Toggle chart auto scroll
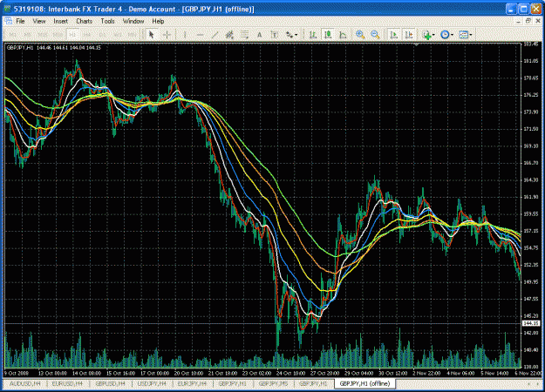 tap(394, 35)
